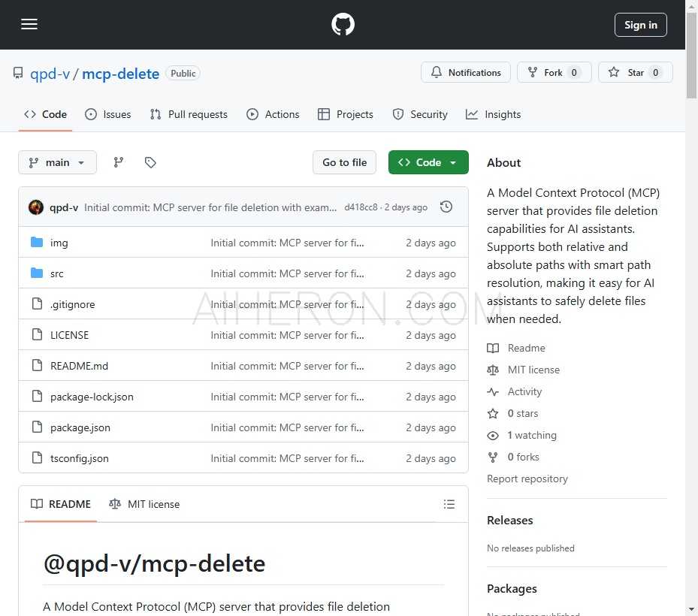Click the src folder icon
This screenshot has width=698, height=616.
point(37,273)
